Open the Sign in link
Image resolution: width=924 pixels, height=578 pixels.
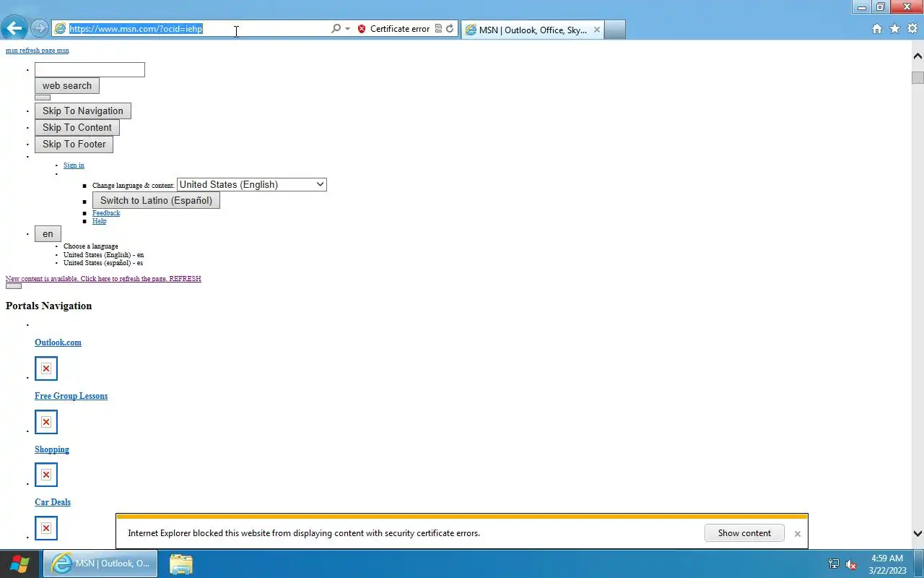pos(74,165)
